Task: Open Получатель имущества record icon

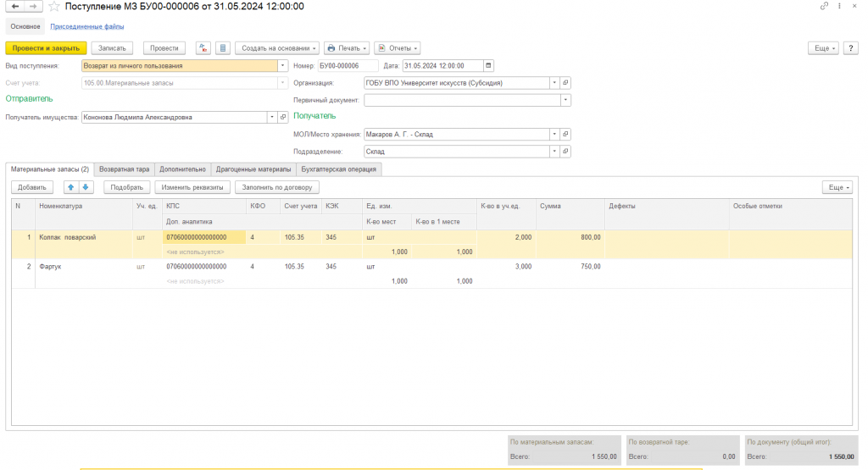Action: coord(283,117)
